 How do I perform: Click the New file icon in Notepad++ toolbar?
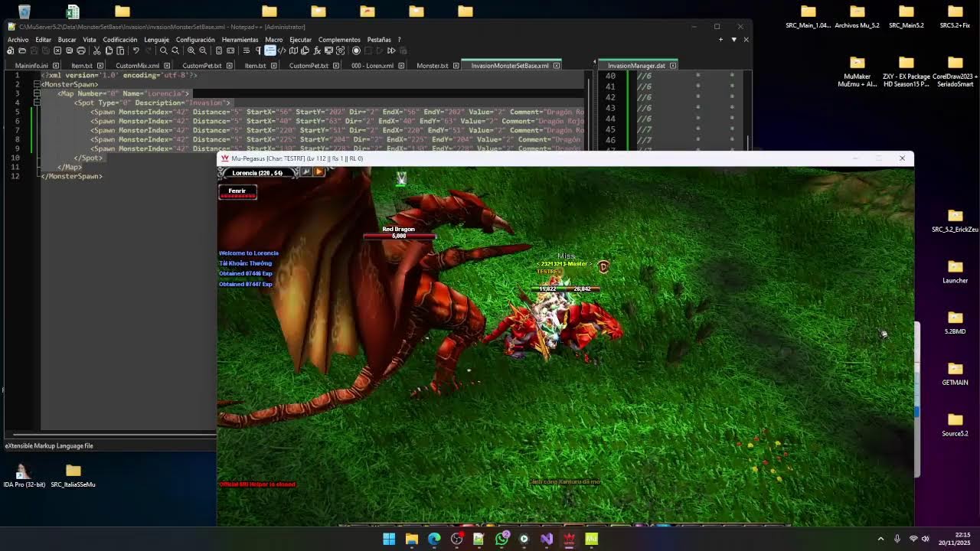10,51
